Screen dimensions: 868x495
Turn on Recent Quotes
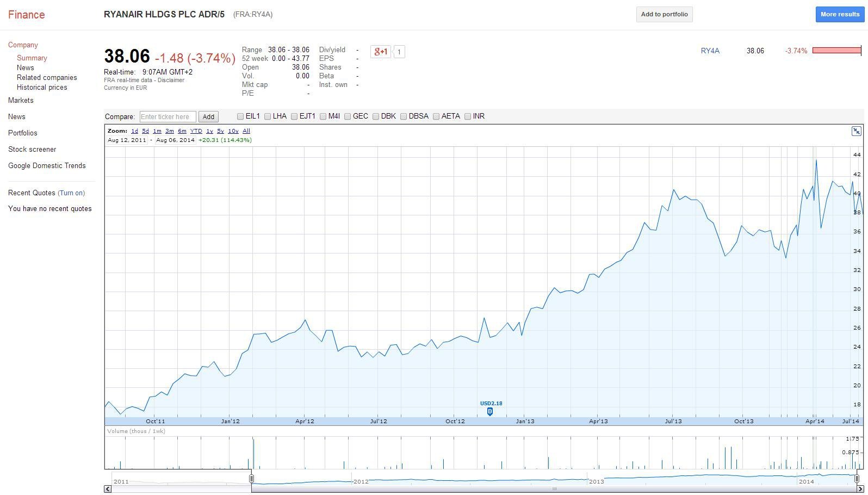click(x=71, y=193)
